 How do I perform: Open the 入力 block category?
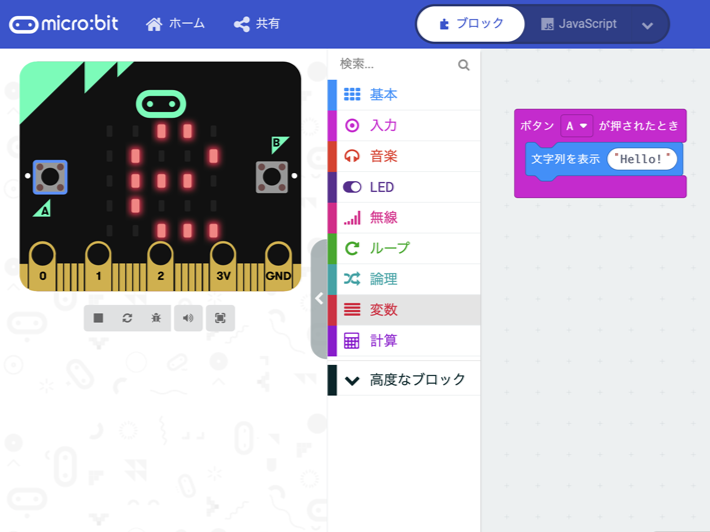404,125
